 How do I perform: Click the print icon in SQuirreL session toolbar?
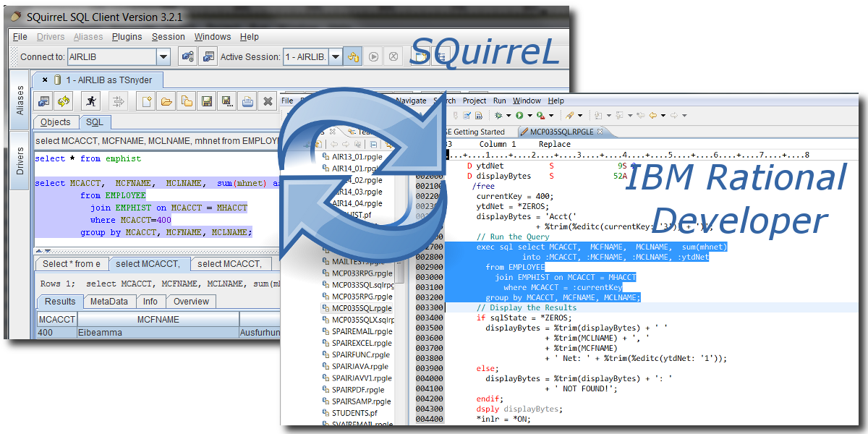247,101
